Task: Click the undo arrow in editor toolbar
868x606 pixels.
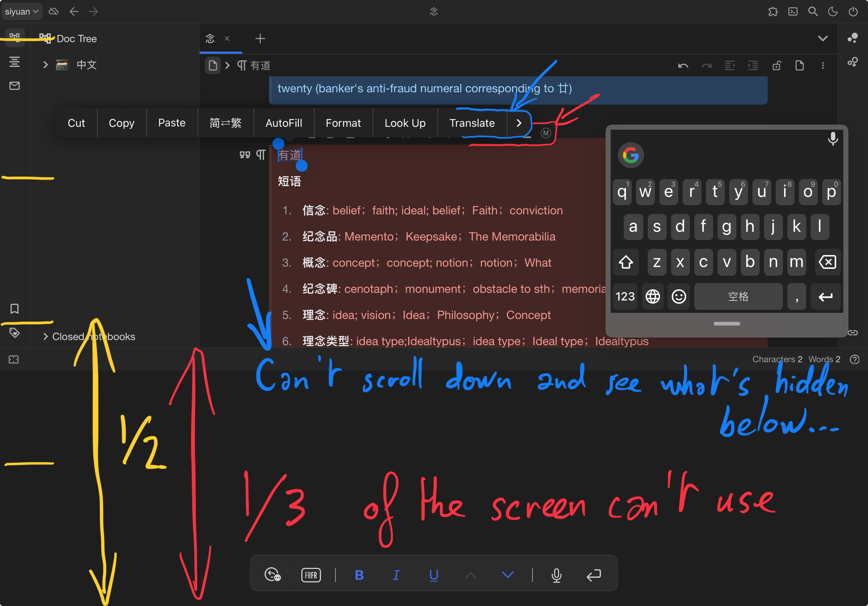Action: click(x=683, y=66)
